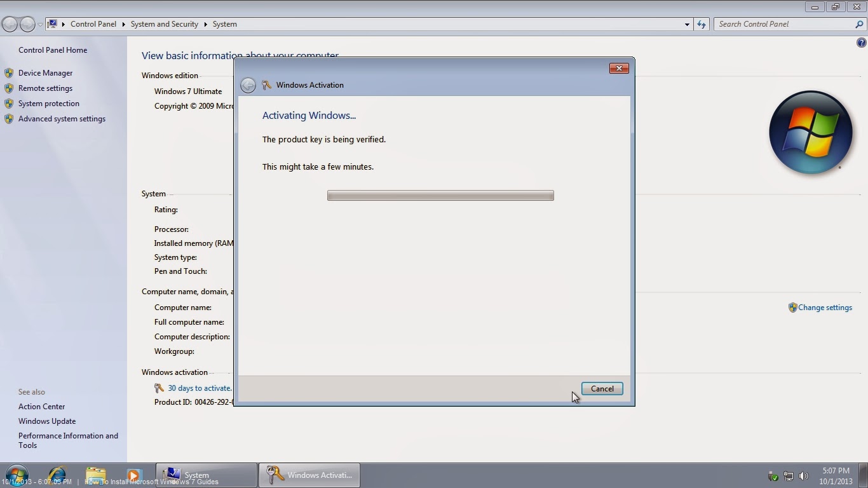Click 30 days to activate link
The width and height of the screenshot is (868, 488).
click(x=200, y=388)
